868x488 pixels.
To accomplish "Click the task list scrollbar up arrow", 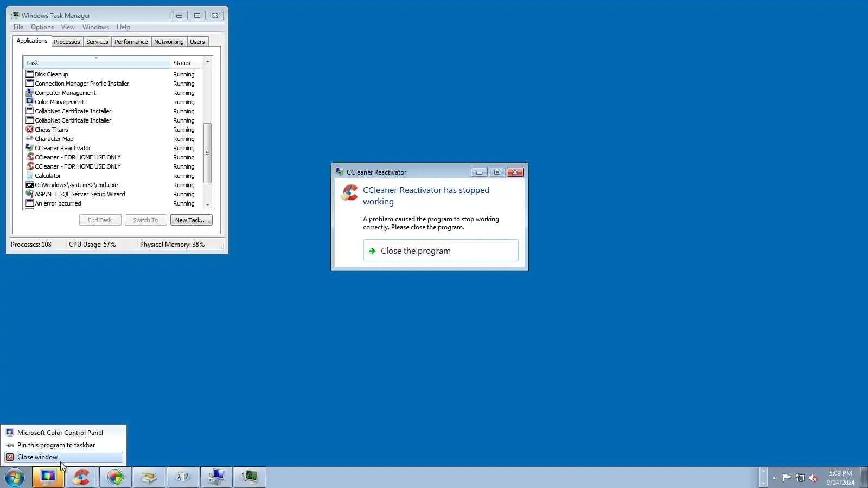I will [208, 61].
